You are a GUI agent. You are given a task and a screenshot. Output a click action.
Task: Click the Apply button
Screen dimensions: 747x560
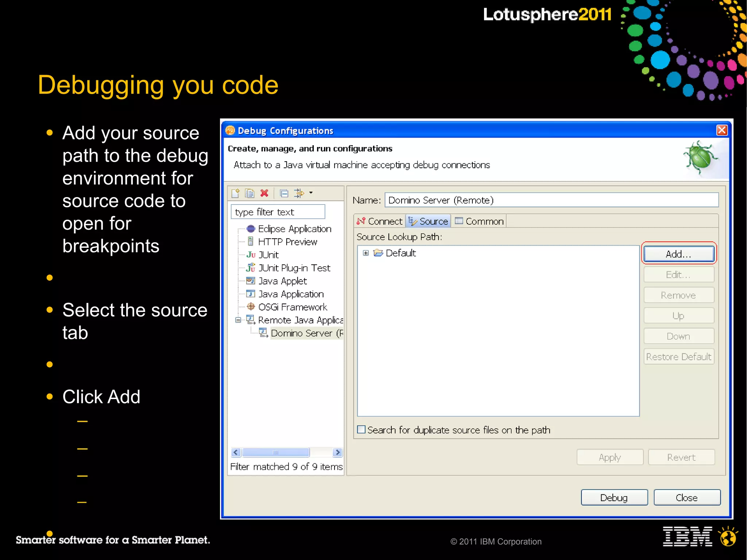click(x=610, y=457)
